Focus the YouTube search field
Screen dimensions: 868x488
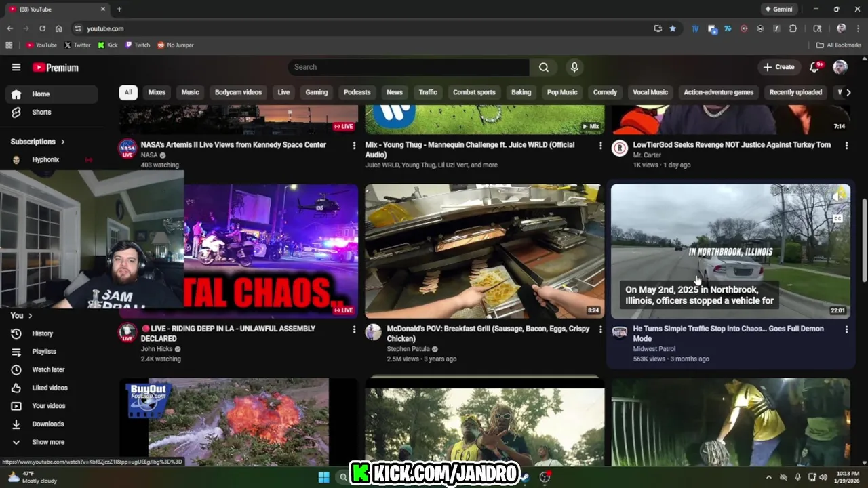coord(408,67)
